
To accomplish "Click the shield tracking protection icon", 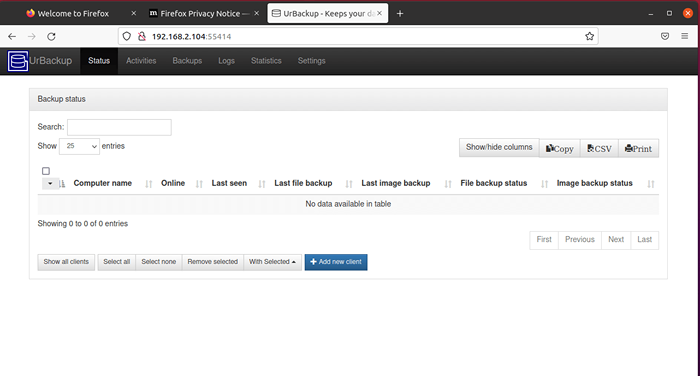I will pyautogui.click(x=127, y=37).
